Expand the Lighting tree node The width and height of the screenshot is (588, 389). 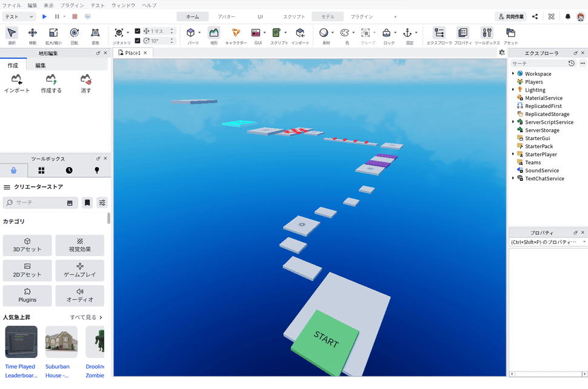(513, 90)
